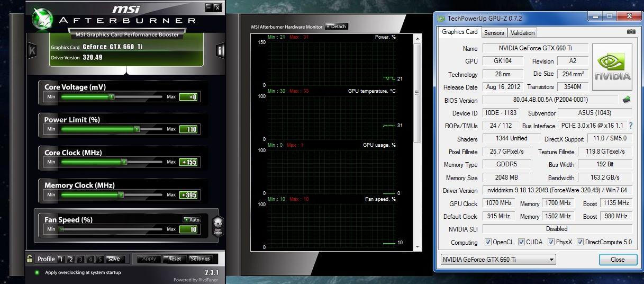Image resolution: width=644 pixels, height=284 pixels.
Task: Toggle the CUDA checkbox
Action: 521,242
